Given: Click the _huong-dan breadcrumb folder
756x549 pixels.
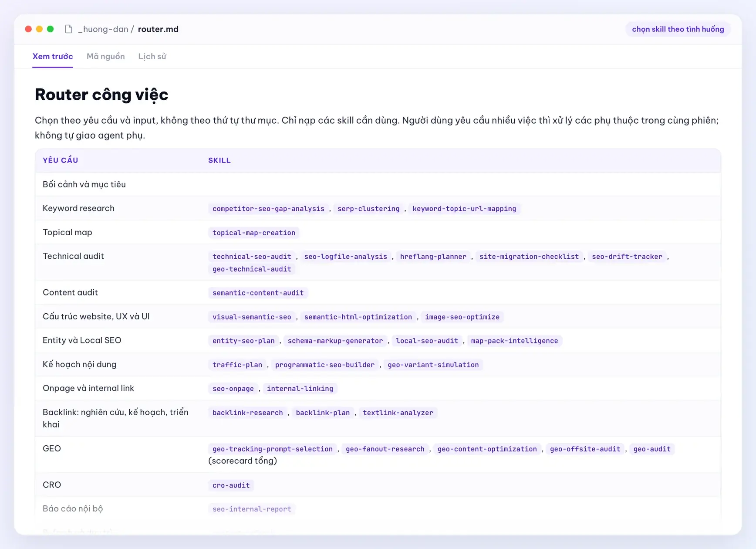Looking at the screenshot, I should 103,29.
